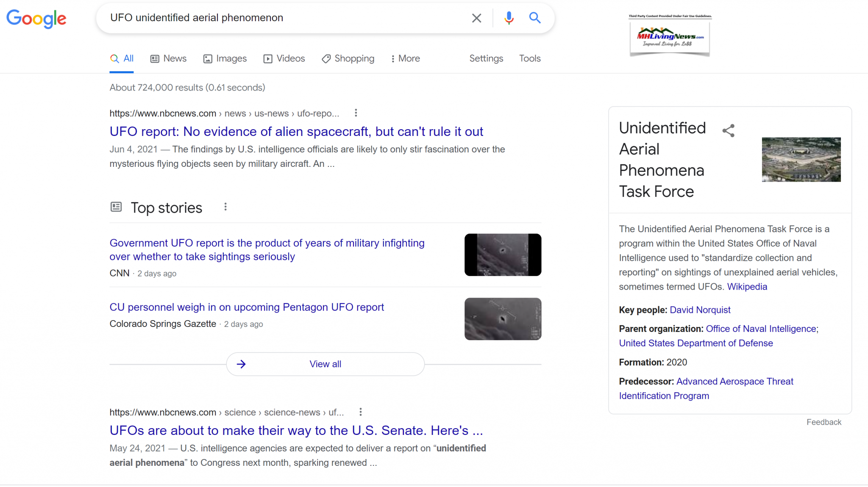Switch to the Videos tab
Screen dimensions: 868x487
tap(284, 58)
